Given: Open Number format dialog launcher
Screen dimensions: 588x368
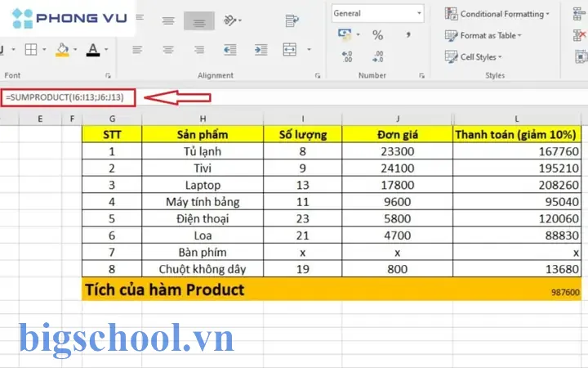Looking at the screenshot, I should click(x=422, y=75).
